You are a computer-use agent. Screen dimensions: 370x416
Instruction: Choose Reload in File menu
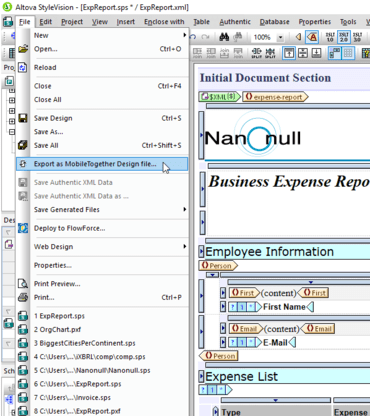coord(102,68)
